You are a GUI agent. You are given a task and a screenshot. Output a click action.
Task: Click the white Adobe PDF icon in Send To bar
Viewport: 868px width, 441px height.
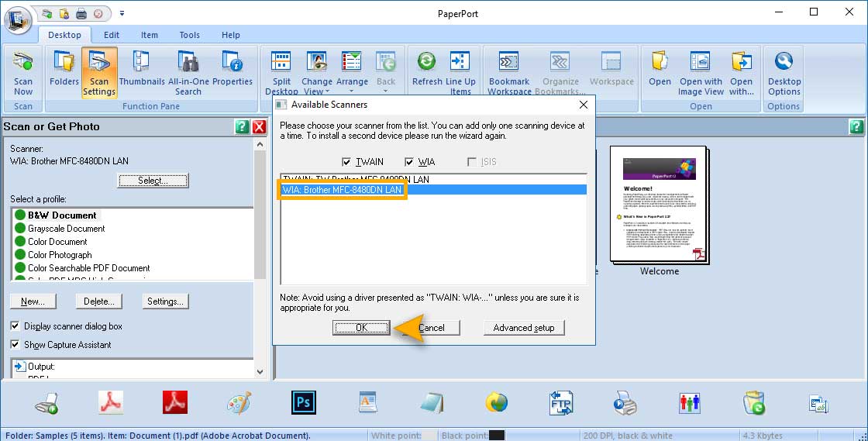111,402
